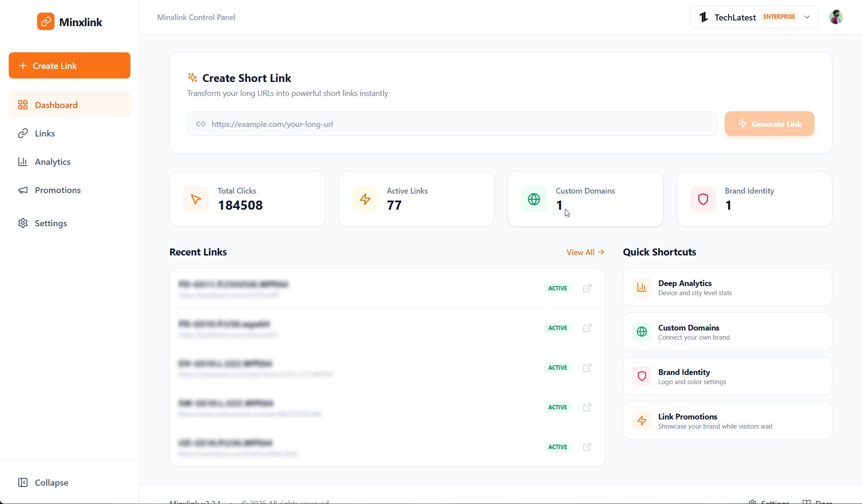Click the Brand Identity shield icon in stats

[703, 199]
